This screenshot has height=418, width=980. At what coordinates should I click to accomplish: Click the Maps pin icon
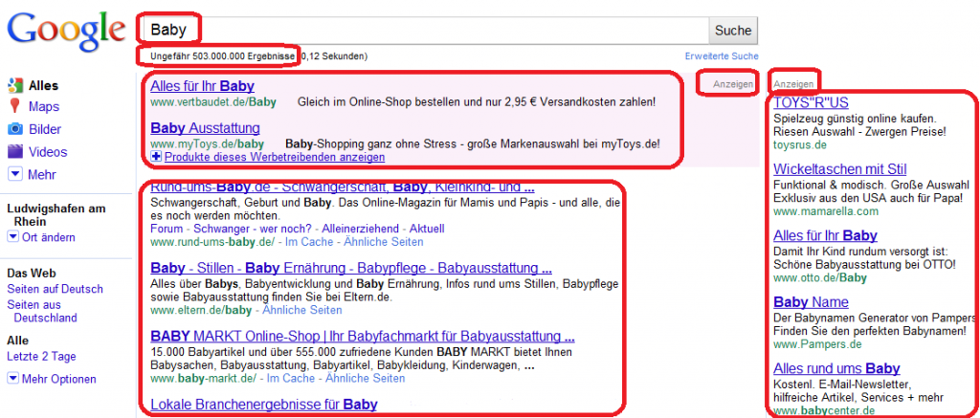(15, 106)
